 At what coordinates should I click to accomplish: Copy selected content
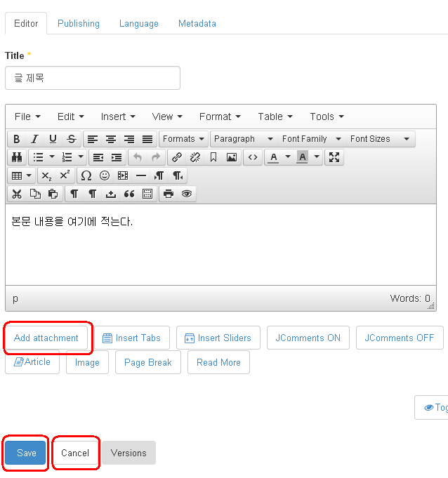click(x=35, y=194)
